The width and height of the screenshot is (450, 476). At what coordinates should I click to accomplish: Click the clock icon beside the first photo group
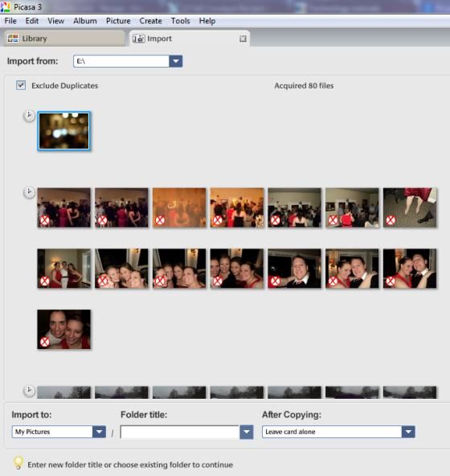[x=29, y=116]
